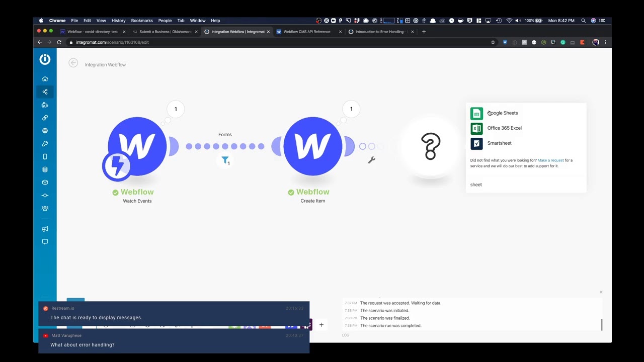This screenshot has width=644, height=362.
Task: Click the 'Forms' route label
Action: [225, 135]
